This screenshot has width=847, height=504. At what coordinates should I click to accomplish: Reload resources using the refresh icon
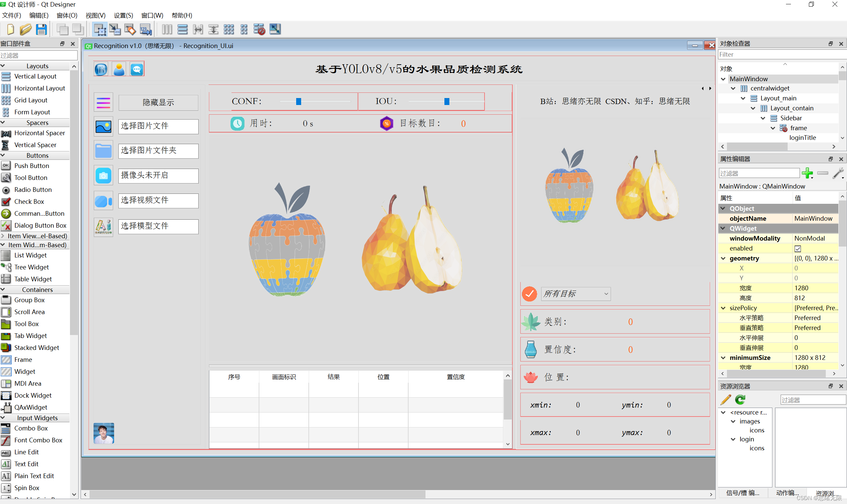[741, 400]
